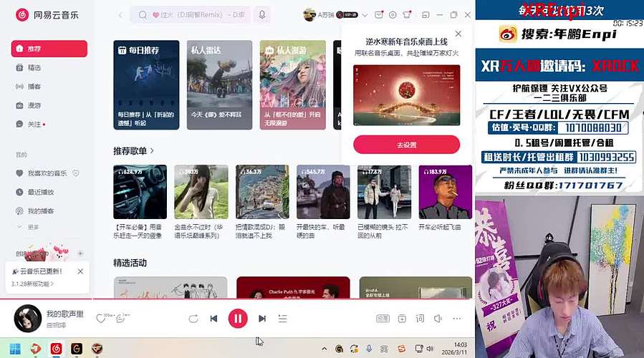Click the search magnifier icon
The image size is (644, 358).
click(143, 15)
